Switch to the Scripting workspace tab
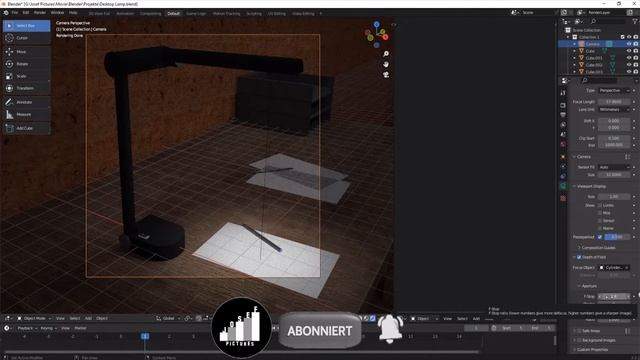 pos(253,13)
